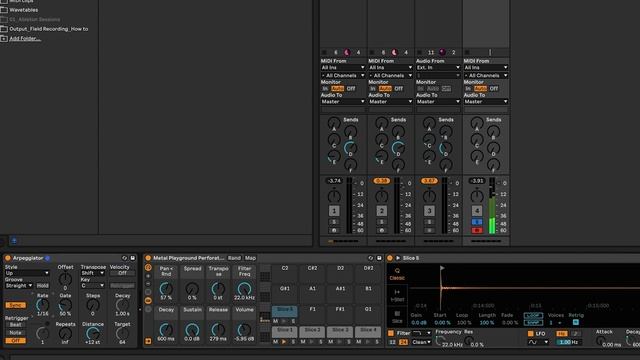640x360 pixels.
Task: Select the LFO Hz rate mode
Action: (562, 333)
